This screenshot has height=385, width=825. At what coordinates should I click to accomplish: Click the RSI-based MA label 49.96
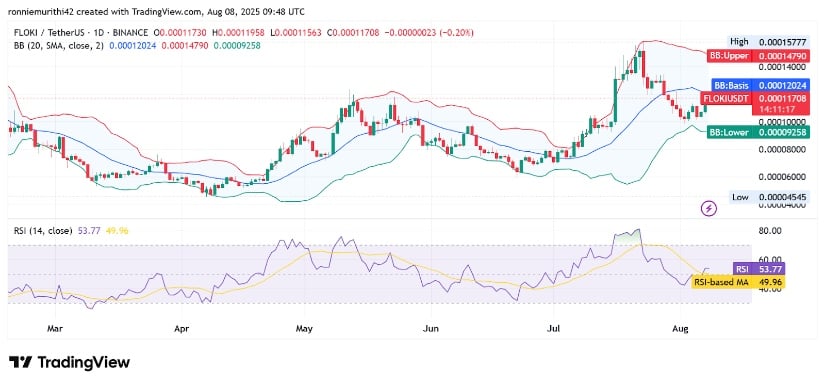click(x=738, y=282)
